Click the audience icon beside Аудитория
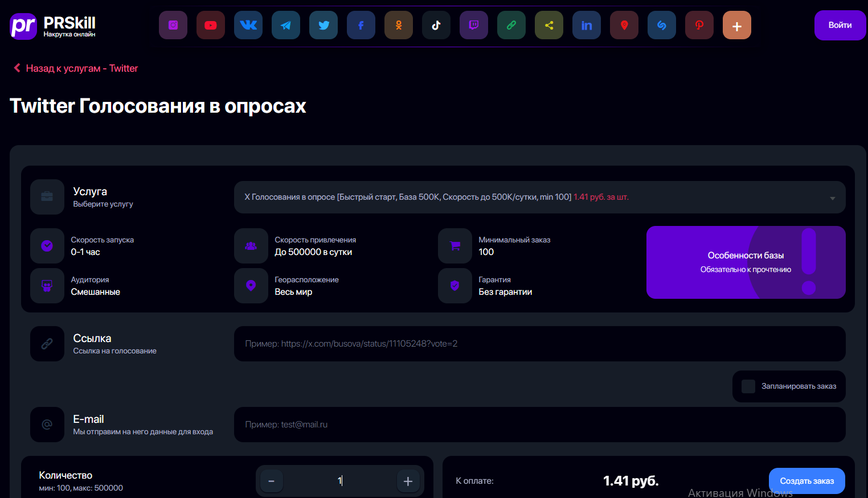The height and width of the screenshot is (498, 868). tap(47, 285)
